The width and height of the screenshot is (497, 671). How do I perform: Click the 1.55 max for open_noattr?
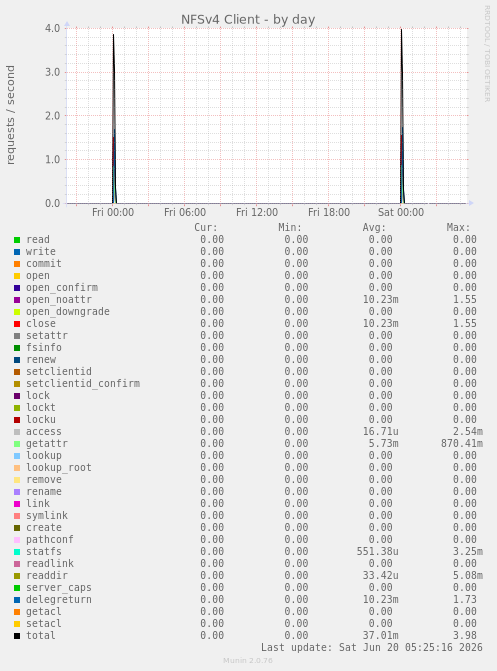(x=465, y=300)
